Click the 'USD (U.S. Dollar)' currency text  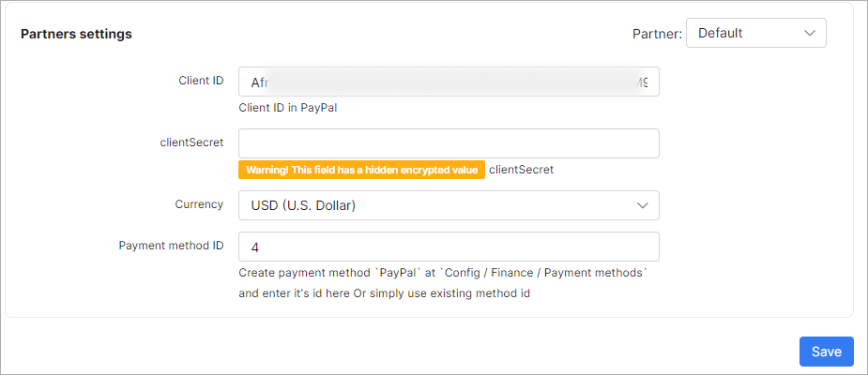(303, 205)
